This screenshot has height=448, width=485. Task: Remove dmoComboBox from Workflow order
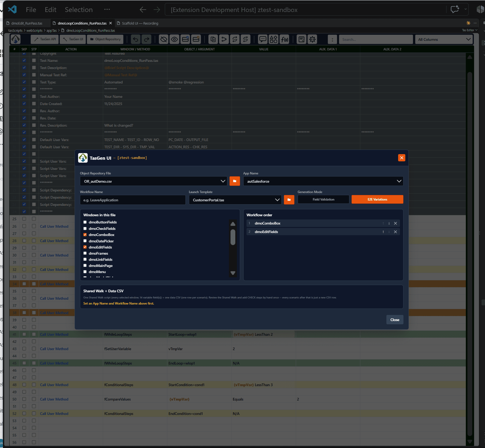395,223
